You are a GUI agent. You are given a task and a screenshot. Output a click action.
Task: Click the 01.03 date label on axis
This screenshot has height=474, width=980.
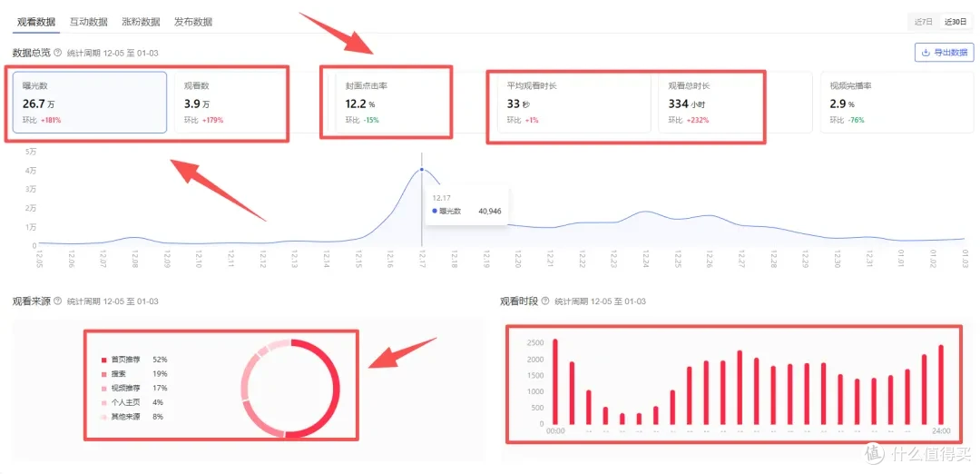click(x=965, y=258)
